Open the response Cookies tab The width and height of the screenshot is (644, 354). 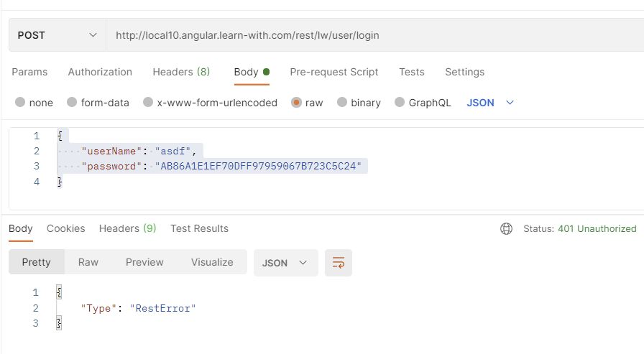tap(65, 228)
